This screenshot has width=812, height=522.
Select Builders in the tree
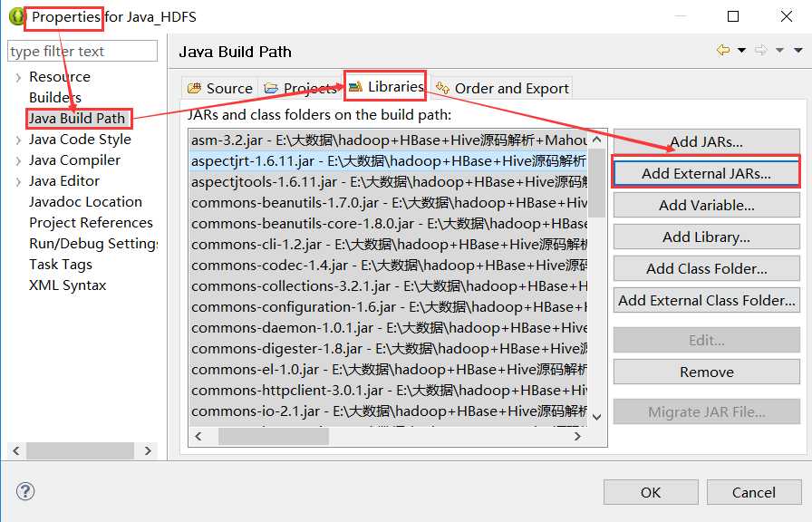pos(55,97)
